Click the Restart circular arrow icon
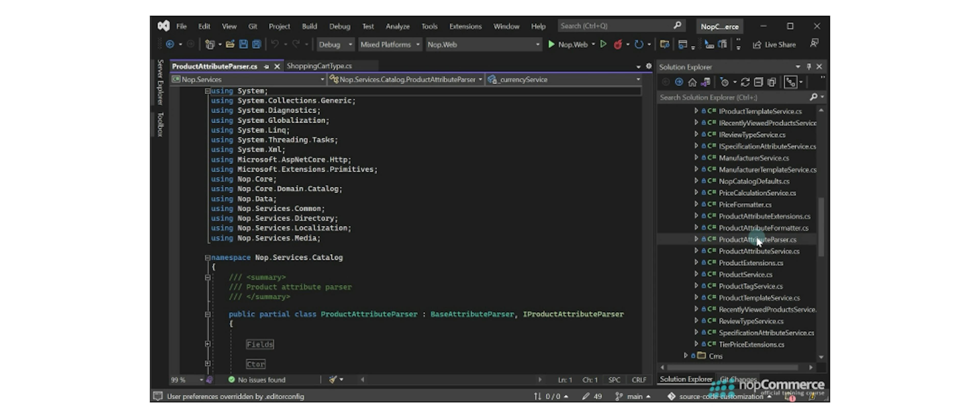The image size is (980, 418). [639, 44]
